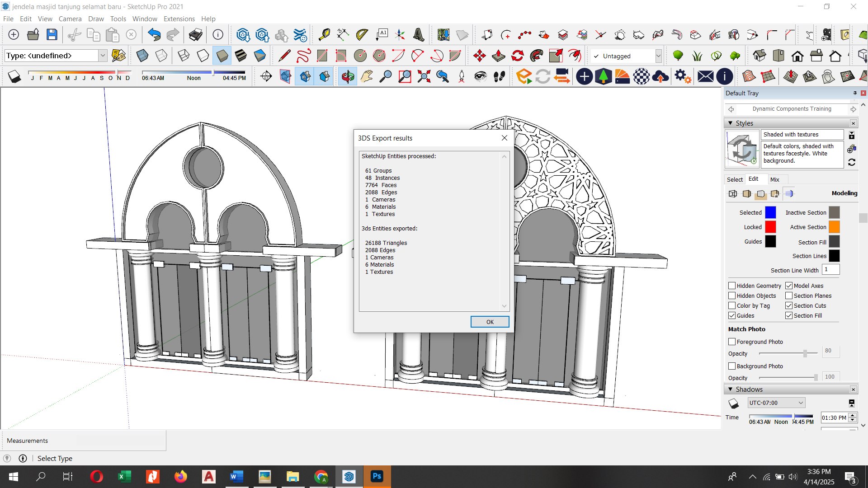Enable Hidden Objects checkbox
Image resolution: width=868 pixels, height=488 pixels.
pyautogui.click(x=732, y=296)
